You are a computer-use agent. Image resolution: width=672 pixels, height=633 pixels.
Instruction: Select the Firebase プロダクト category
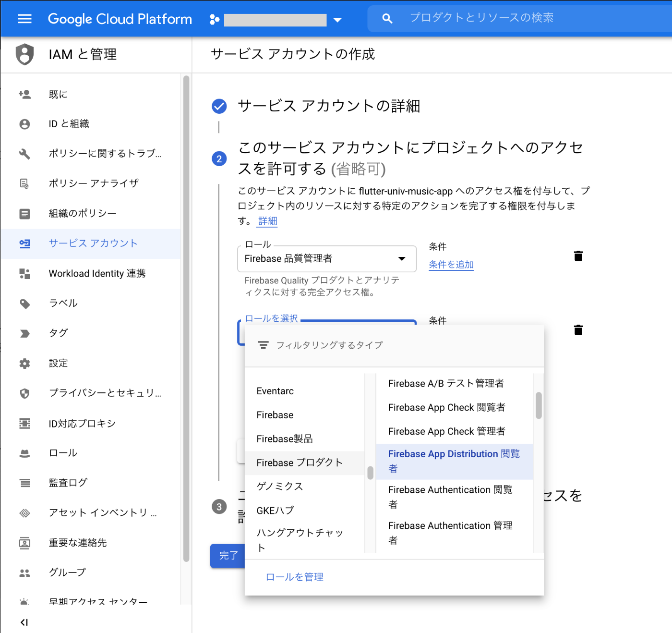point(305,463)
